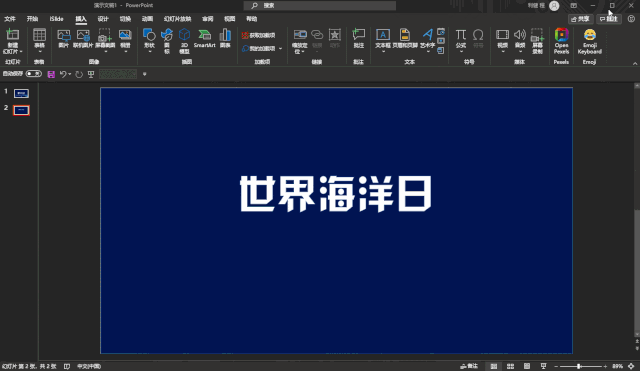Open Customize Quick Access Toolbar arrow

(144, 74)
